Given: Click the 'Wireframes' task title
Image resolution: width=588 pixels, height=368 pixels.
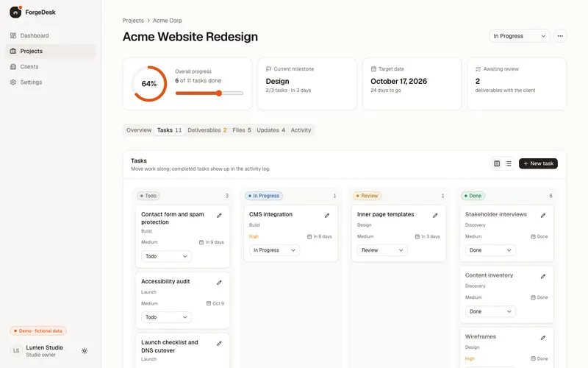Looking at the screenshot, I should (481, 337).
